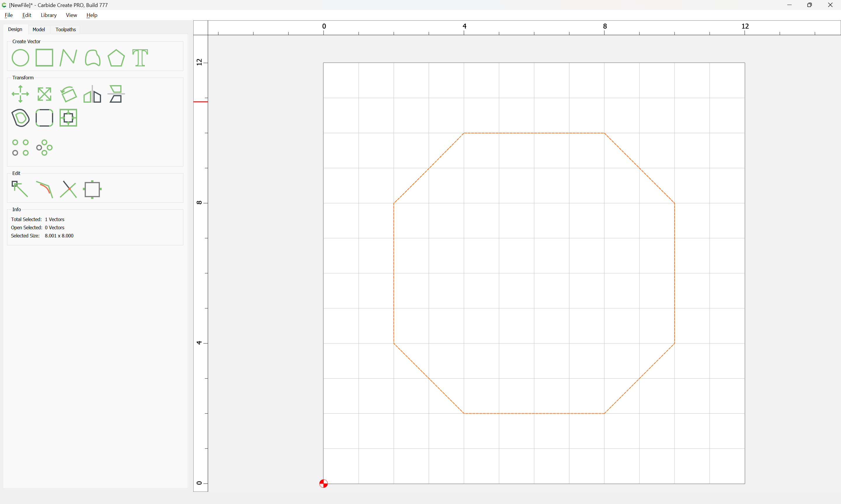Open the Library menu

(48, 15)
